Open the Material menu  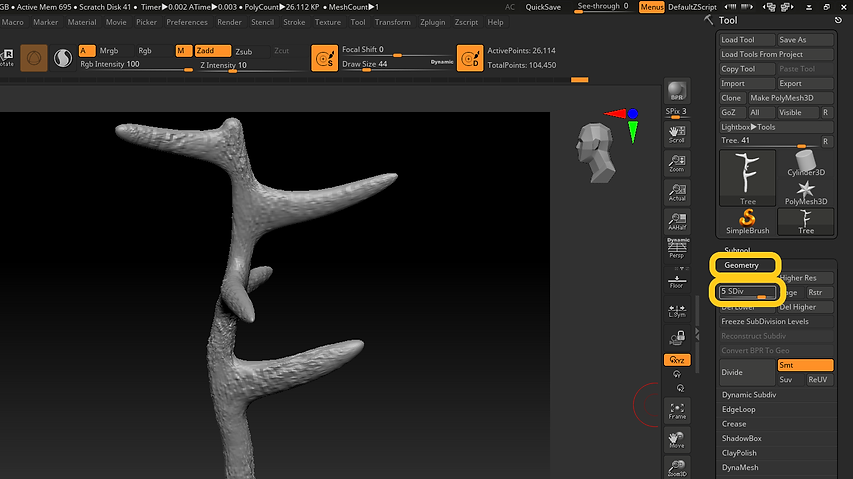coord(82,22)
